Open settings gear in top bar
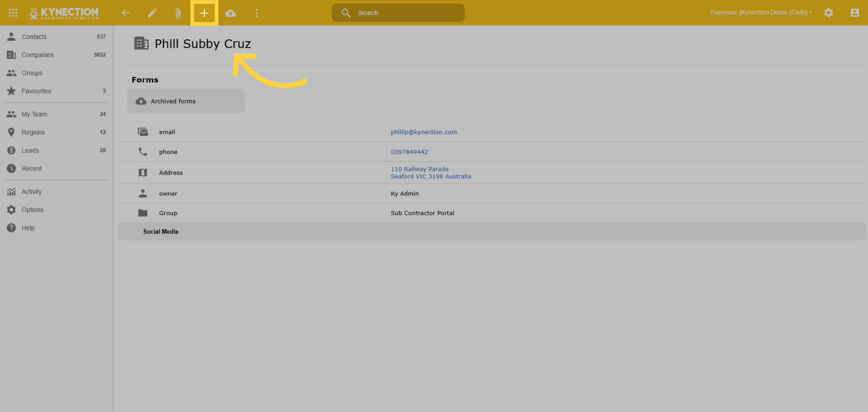 pyautogui.click(x=829, y=13)
